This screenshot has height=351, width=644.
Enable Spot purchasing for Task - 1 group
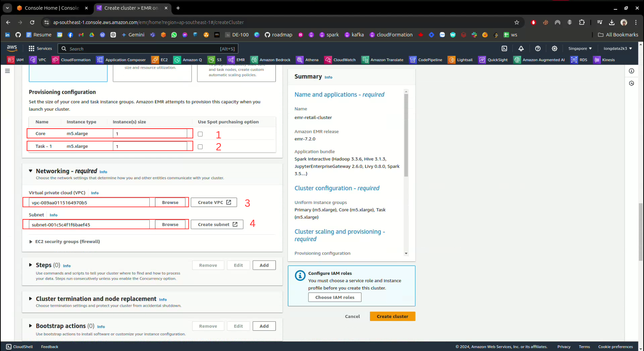click(200, 147)
